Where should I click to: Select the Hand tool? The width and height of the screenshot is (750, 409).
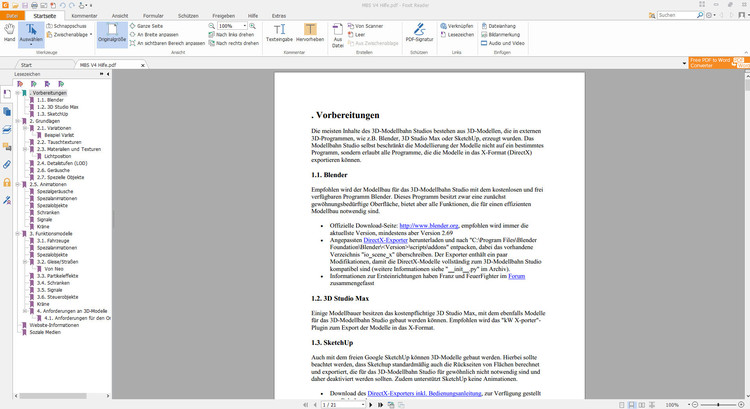pos(9,33)
